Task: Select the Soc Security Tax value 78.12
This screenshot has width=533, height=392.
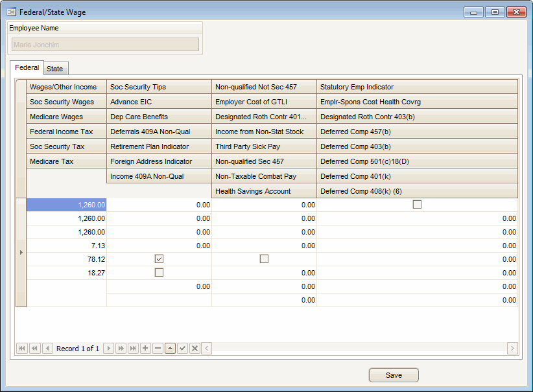Action: (66, 259)
